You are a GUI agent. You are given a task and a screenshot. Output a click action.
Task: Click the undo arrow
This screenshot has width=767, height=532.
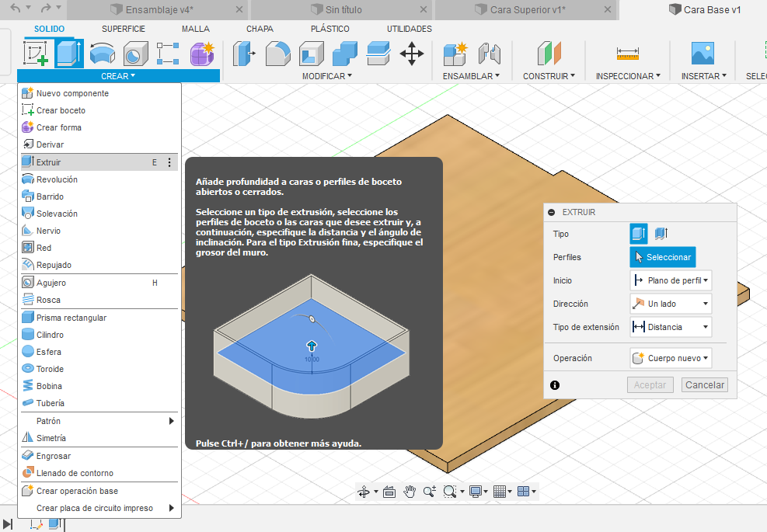[x=16, y=8]
